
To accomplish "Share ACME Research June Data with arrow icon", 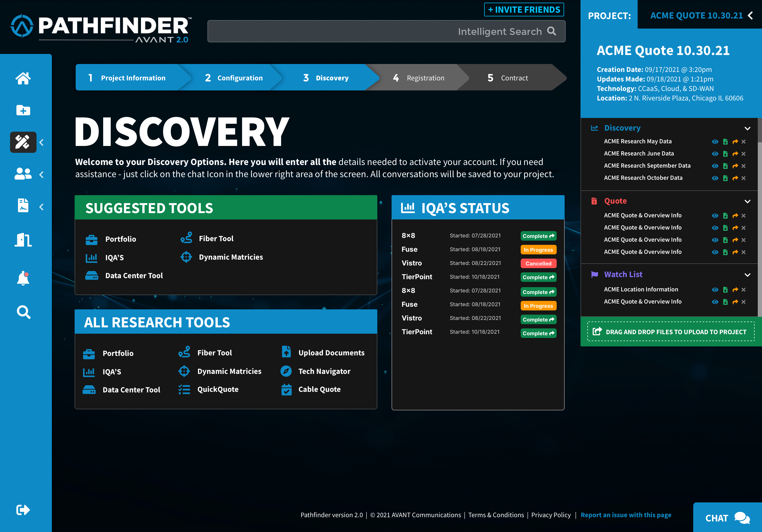I will 735,154.
